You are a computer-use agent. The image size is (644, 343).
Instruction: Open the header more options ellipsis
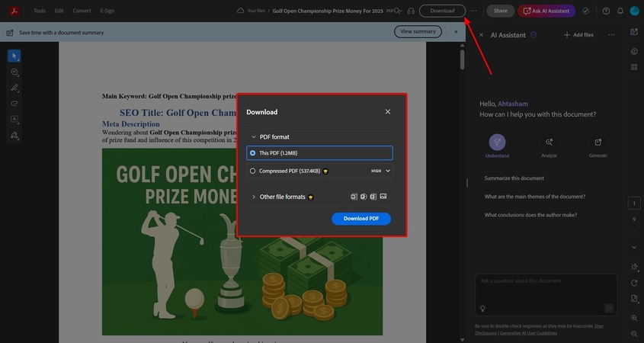point(473,11)
